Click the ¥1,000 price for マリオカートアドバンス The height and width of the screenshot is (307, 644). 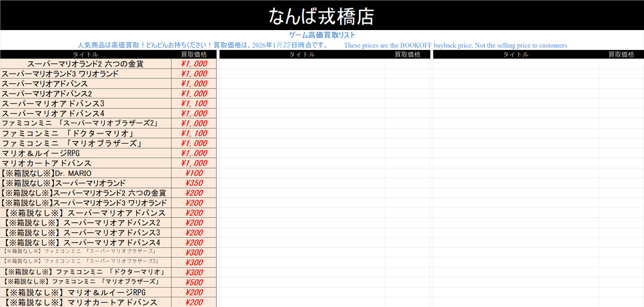click(x=194, y=163)
